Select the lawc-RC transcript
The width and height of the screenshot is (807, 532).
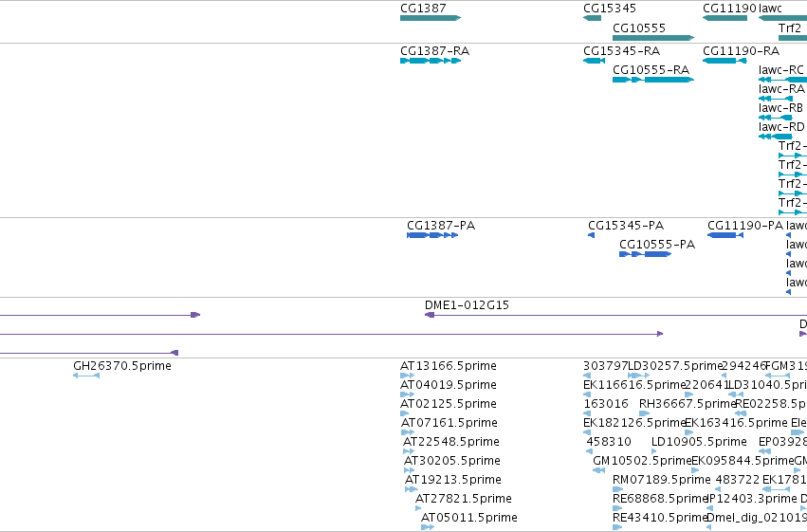pyautogui.click(x=782, y=80)
